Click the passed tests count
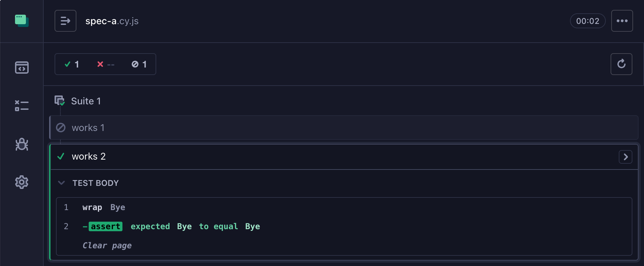Image resolution: width=644 pixels, height=266 pixels. tap(72, 64)
